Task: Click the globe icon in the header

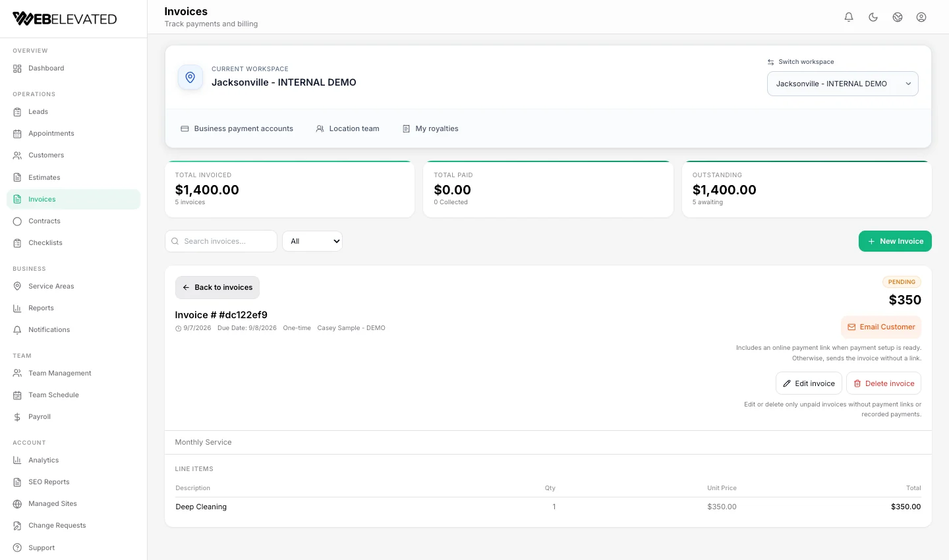Action: coord(898,17)
